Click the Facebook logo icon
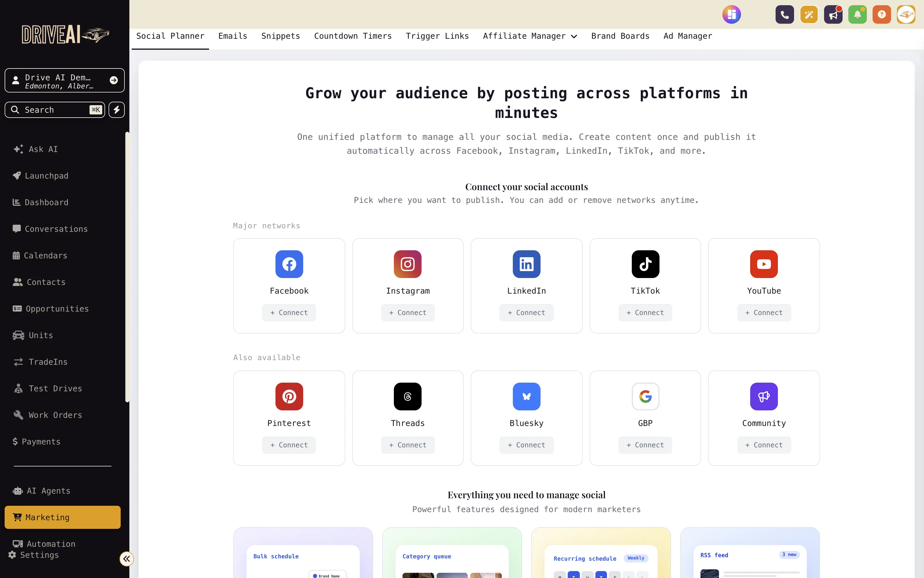The height and width of the screenshot is (578, 924). [289, 264]
